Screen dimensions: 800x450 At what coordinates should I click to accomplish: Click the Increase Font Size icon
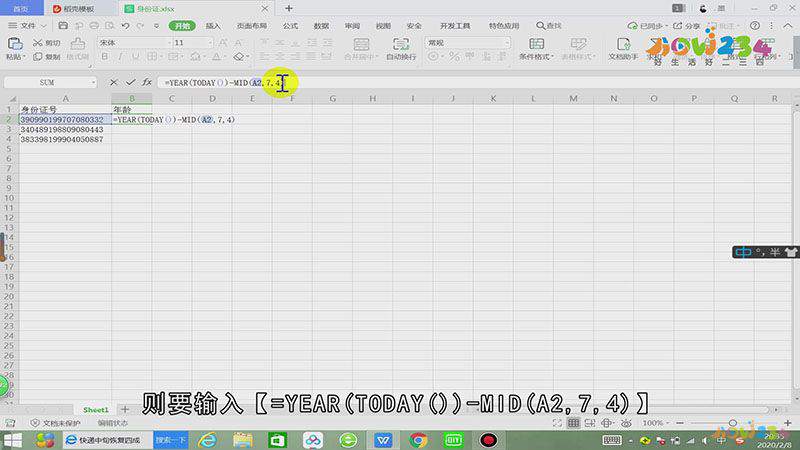[223, 43]
